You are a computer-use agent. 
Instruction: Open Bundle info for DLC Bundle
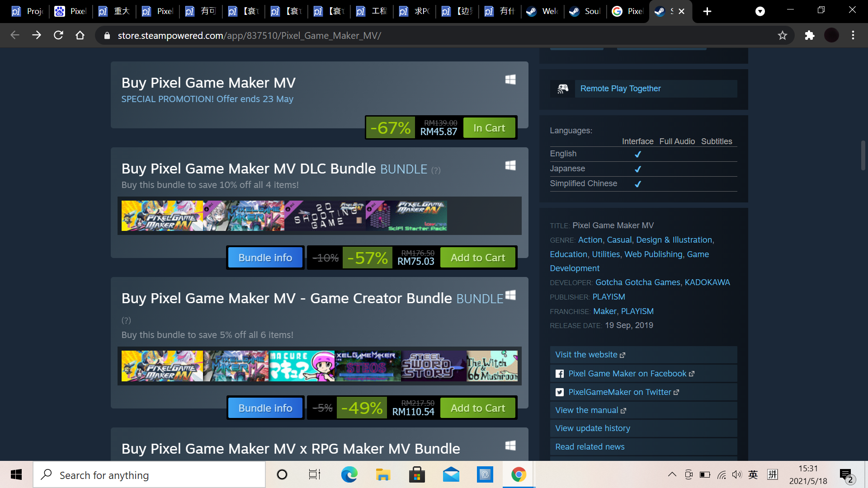pyautogui.click(x=265, y=258)
